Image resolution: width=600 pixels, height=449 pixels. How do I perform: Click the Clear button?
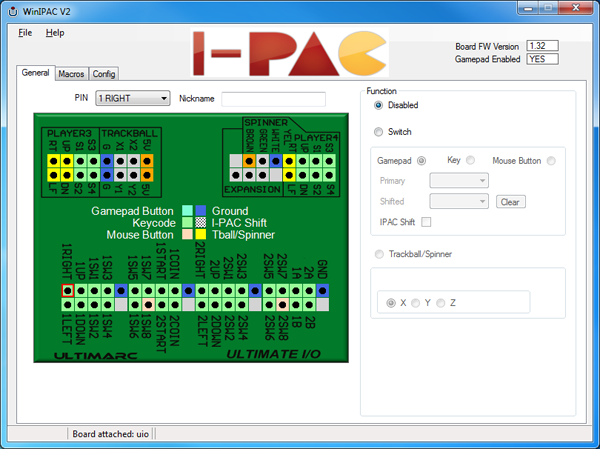pyautogui.click(x=510, y=202)
